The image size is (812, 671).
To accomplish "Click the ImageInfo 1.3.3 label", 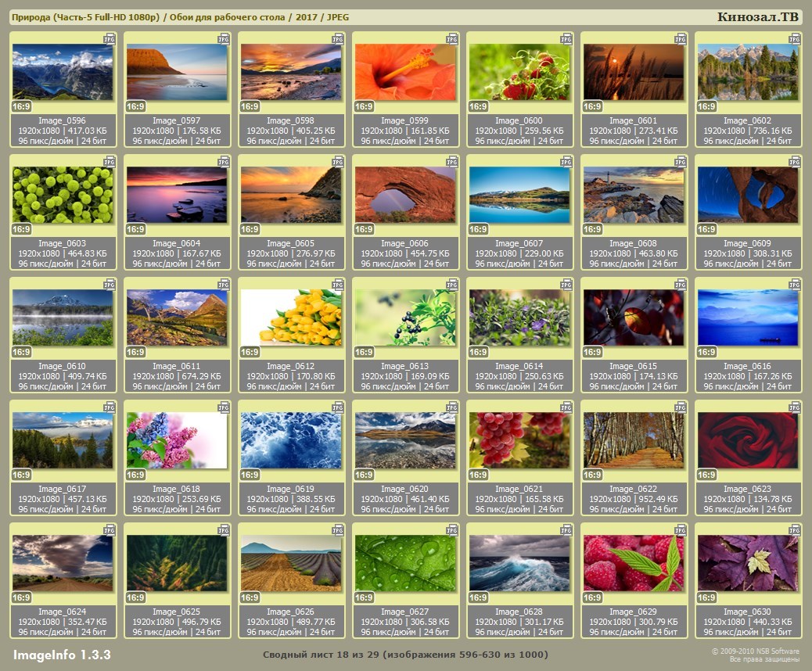I will tap(62, 654).
